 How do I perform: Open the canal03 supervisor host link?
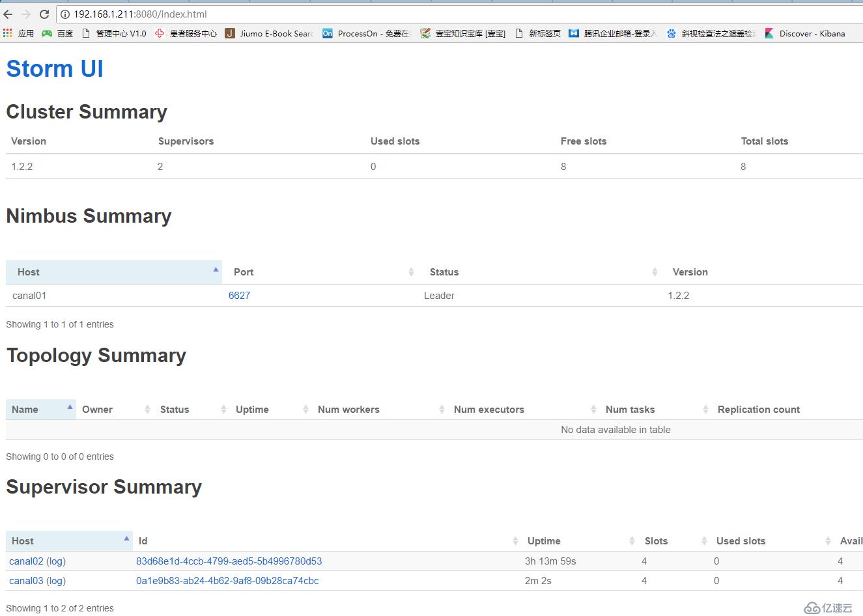[x=26, y=580]
